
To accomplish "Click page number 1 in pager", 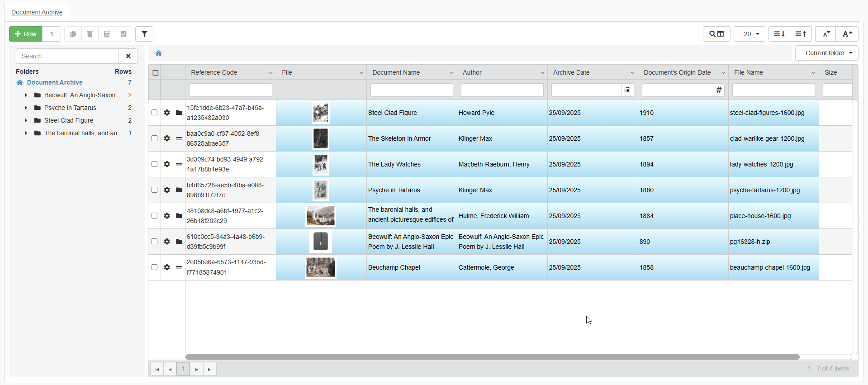I will (x=183, y=369).
